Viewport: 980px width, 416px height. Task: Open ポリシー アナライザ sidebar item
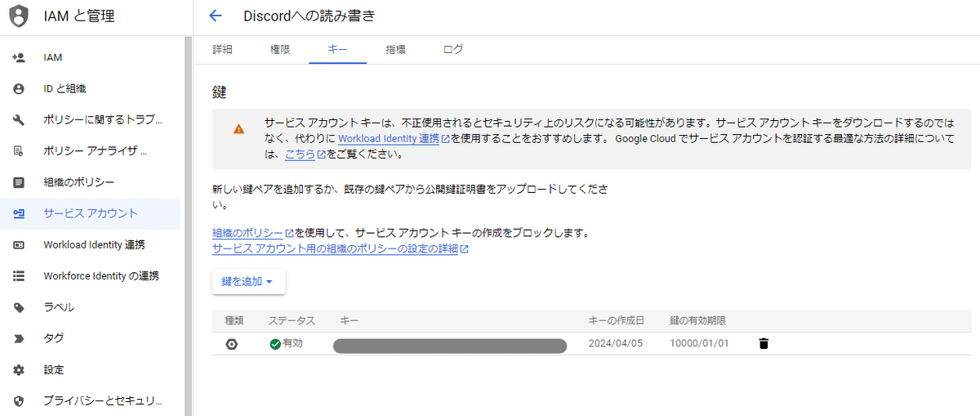(x=90, y=151)
